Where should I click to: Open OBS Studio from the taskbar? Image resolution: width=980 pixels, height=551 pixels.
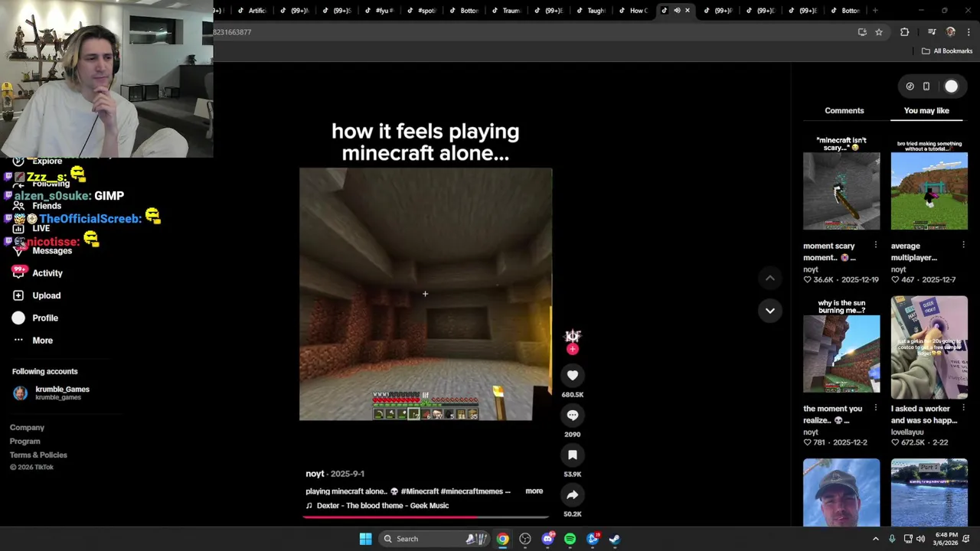coord(525,539)
